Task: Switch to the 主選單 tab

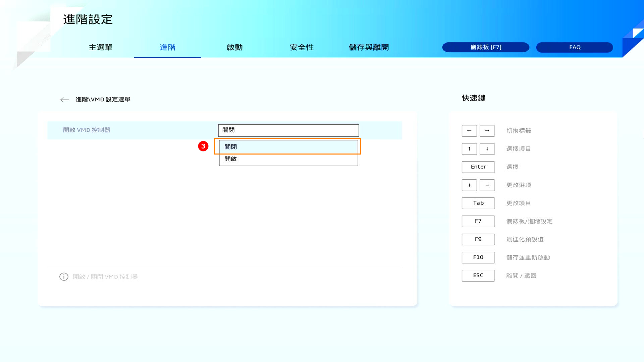Action: pyautogui.click(x=100, y=47)
